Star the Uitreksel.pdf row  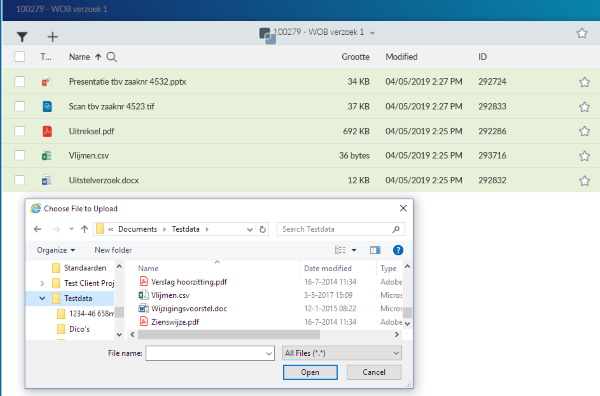pyautogui.click(x=584, y=131)
